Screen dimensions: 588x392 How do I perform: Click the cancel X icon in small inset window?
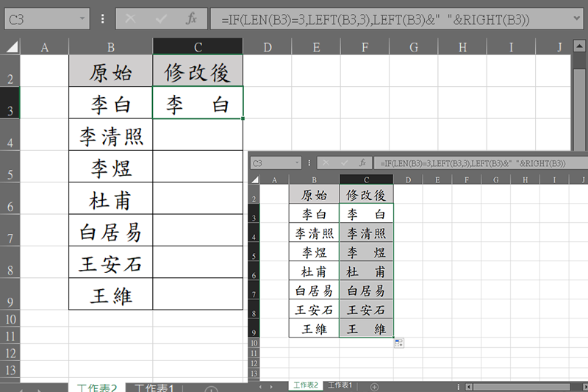point(326,163)
